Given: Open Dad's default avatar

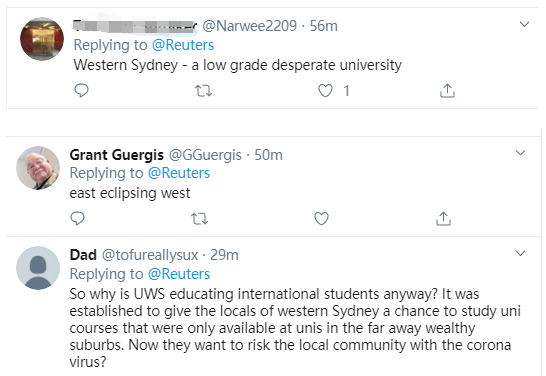Looking at the screenshot, I should [38, 268].
